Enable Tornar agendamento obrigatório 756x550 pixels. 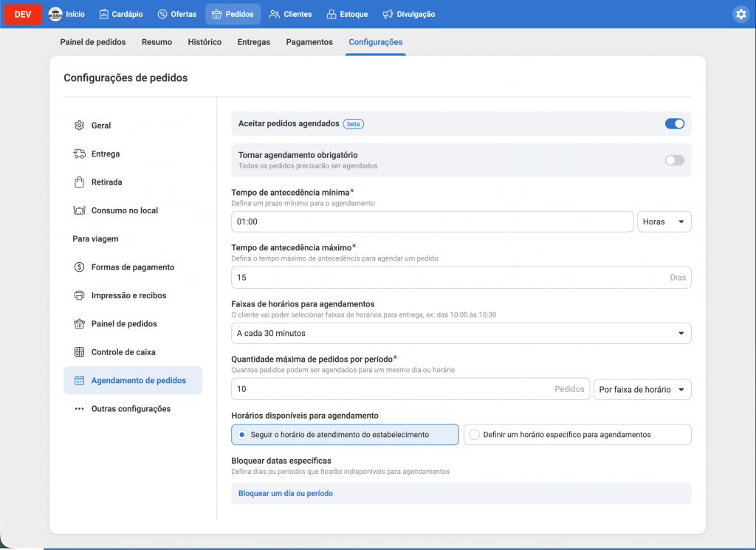(x=674, y=159)
